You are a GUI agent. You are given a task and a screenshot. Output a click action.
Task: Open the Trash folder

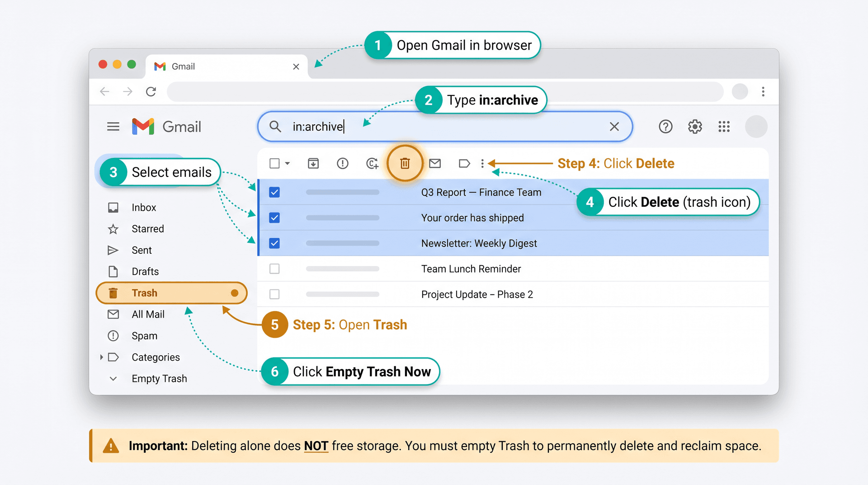[144, 293]
